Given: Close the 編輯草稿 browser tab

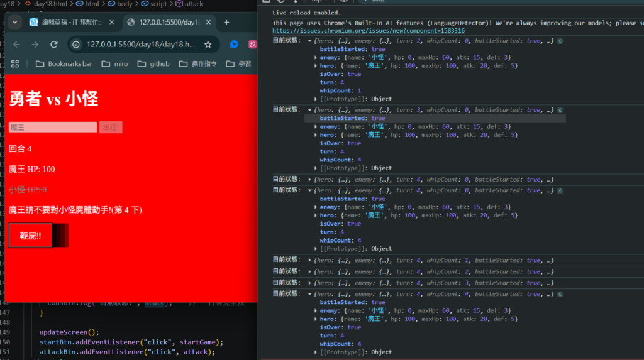Looking at the screenshot, I should point(112,22).
